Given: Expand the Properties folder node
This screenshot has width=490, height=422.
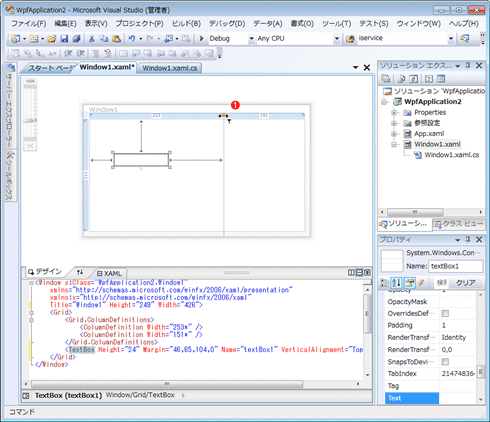Looking at the screenshot, I should click(394, 113).
